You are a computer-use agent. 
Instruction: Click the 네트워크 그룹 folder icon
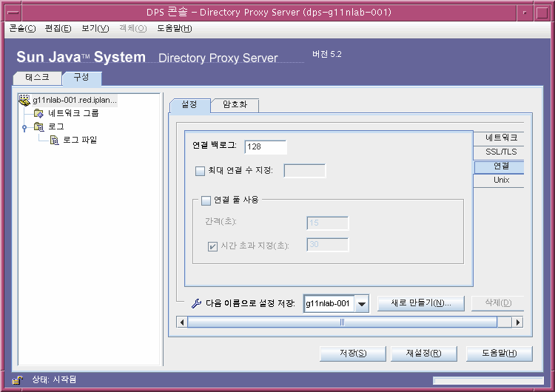pos(38,113)
